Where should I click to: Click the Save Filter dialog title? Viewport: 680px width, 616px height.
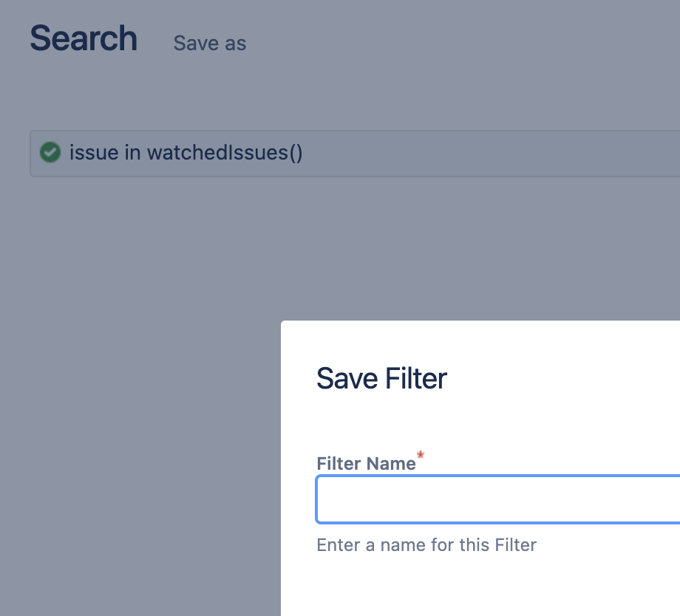click(x=381, y=379)
